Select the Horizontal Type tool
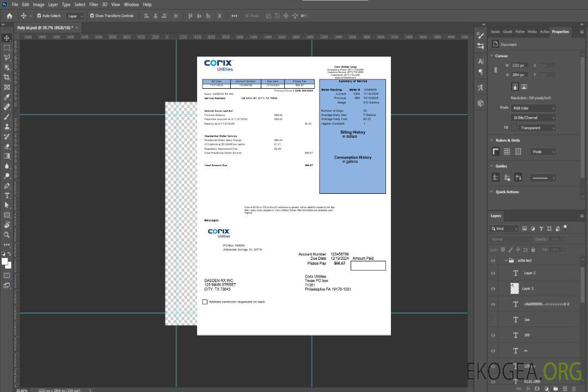The width and height of the screenshot is (588, 392). (x=7, y=195)
